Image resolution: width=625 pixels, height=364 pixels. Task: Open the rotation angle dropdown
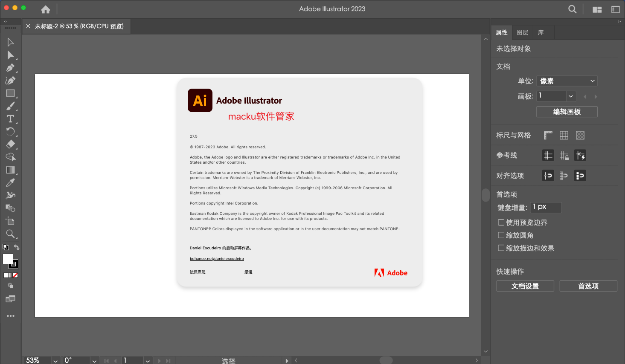click(x=94, y=361)
